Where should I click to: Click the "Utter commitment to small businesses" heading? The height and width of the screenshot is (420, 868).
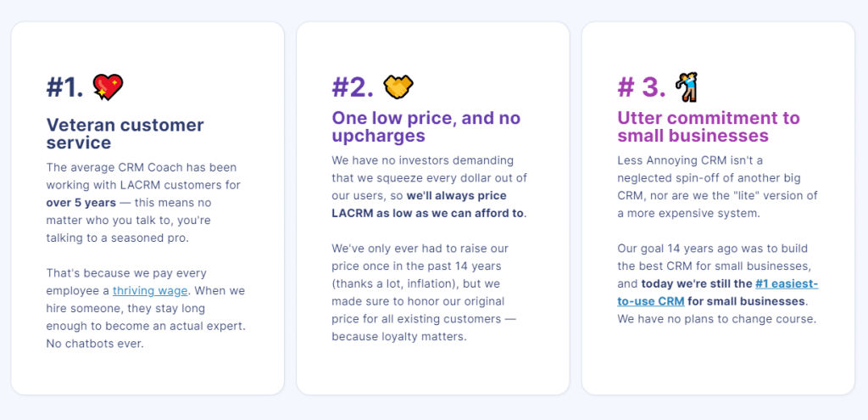(708, 126)
